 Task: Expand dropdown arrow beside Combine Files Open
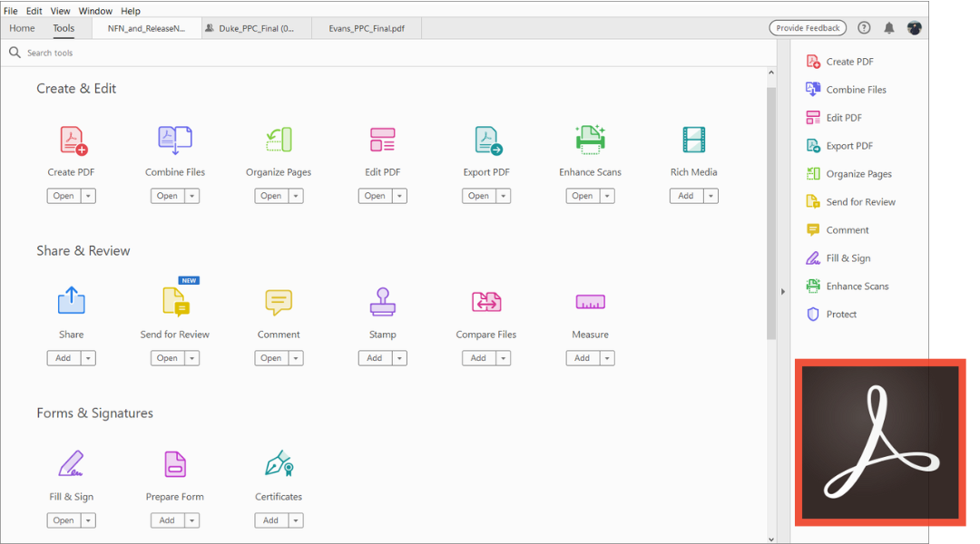pyautogui.click(x=191, y=196)
